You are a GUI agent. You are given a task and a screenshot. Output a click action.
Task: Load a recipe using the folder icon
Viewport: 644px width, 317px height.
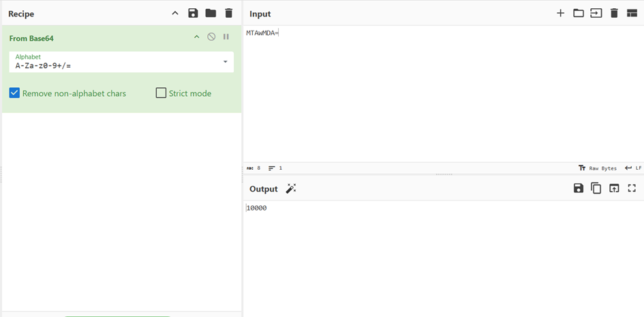[x=211, y=13]
